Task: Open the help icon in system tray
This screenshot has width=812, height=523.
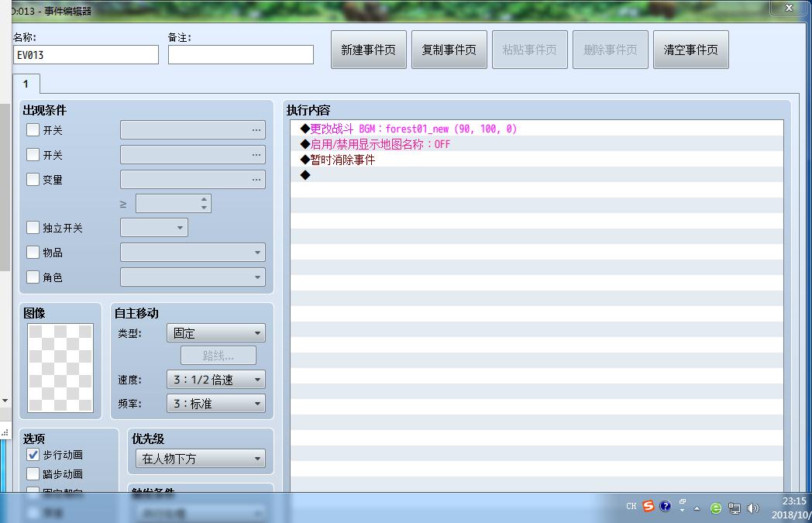Action: [666, 506]
